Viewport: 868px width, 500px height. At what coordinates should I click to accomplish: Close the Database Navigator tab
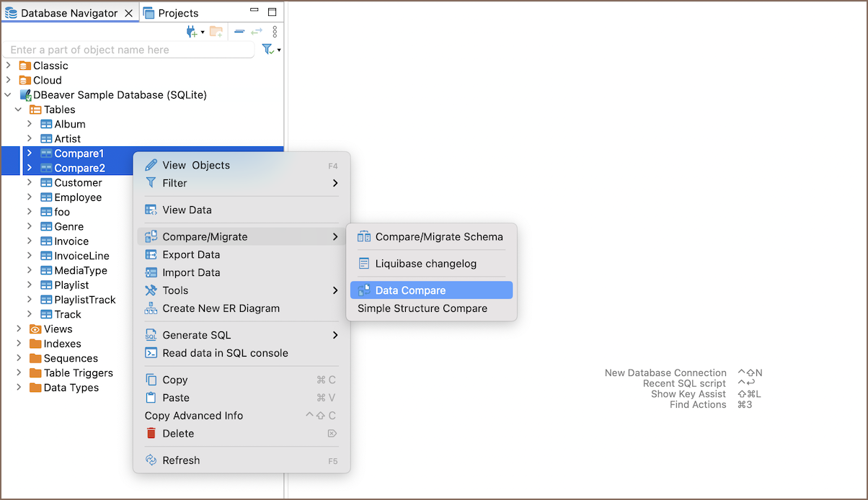[x=128, y=13]
